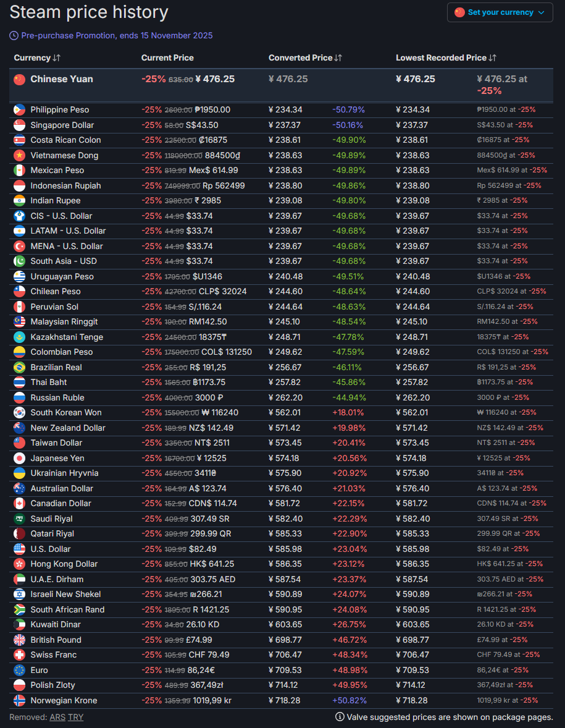Click the Pre-purchase Promotion clock icon
The width and height of the screenshot is (565, 728).
pyautogui.click(x=14, y=36)
